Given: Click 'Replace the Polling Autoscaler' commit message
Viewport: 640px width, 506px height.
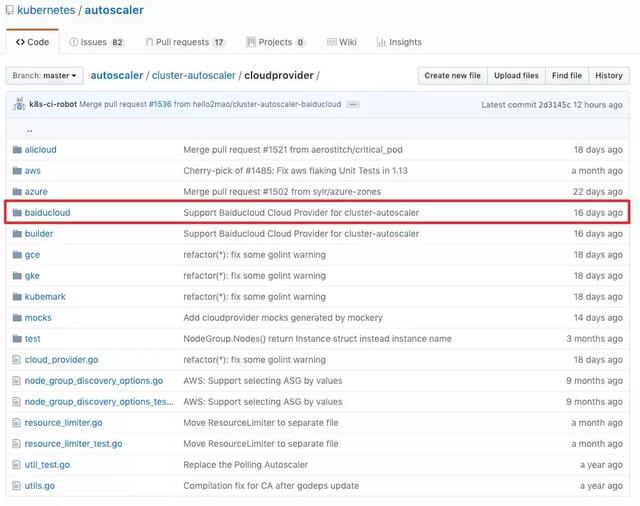Looking at the screenshot, I should coord(245,465).
